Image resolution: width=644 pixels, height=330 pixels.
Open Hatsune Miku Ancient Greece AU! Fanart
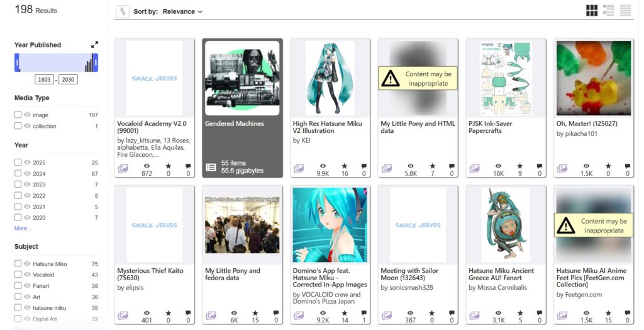click(x=501, y=275)
